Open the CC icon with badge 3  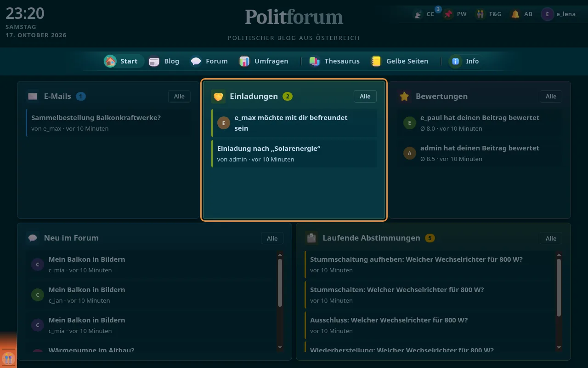pos(418,14)
